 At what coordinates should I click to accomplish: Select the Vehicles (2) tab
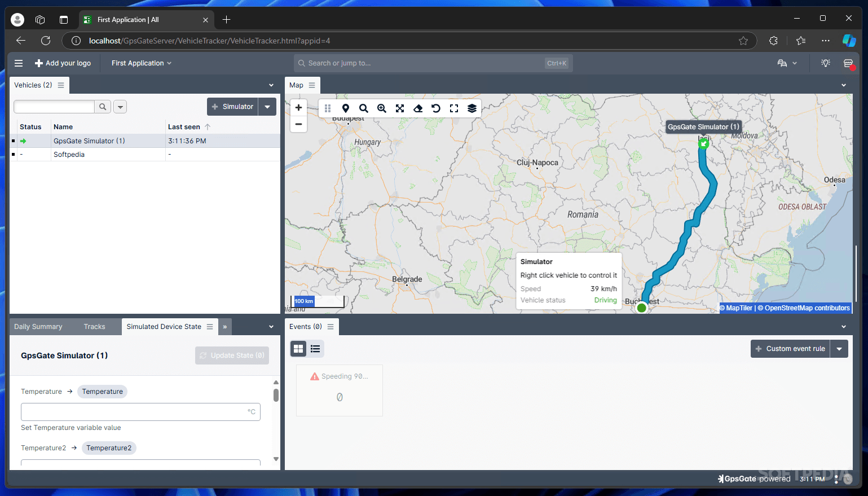point(33,85)
